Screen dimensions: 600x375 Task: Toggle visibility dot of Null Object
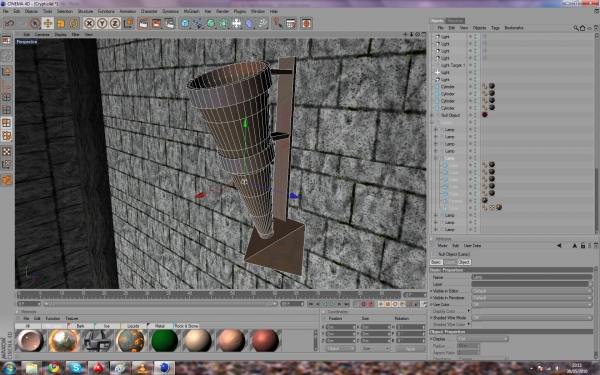point(470,114)
